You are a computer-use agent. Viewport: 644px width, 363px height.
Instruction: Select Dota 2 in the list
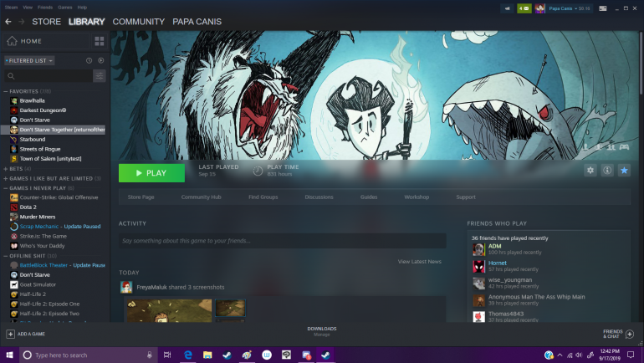coord(28,207)
